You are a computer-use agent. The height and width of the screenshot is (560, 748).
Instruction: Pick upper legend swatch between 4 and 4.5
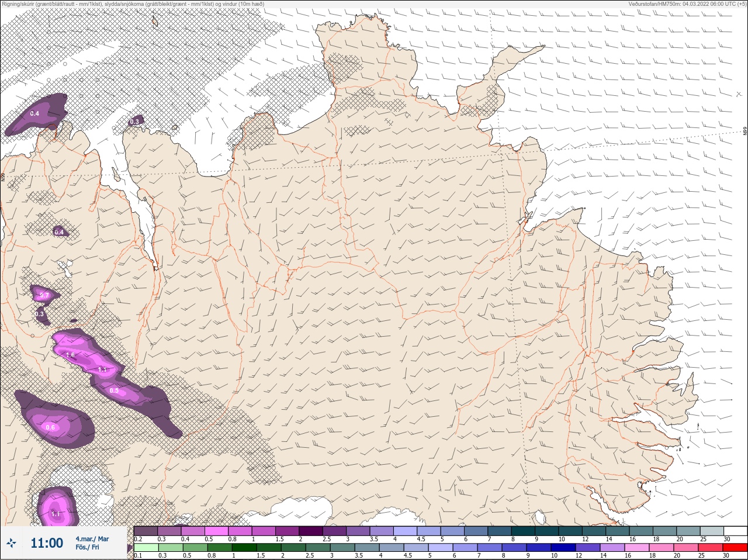pos(405,531)
